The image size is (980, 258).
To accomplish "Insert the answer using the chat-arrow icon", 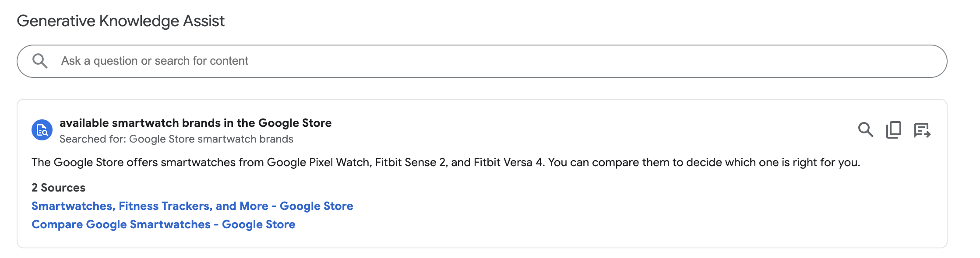I will coord(922,130).
